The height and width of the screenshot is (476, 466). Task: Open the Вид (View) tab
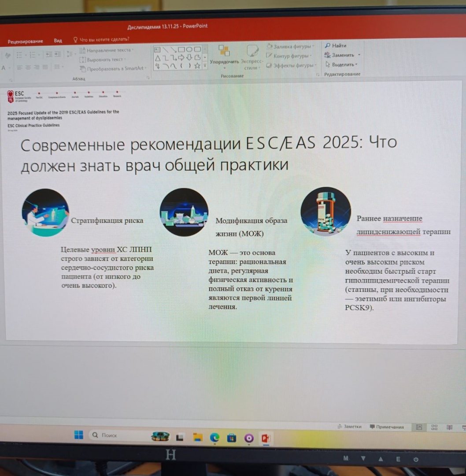[58, 41]
